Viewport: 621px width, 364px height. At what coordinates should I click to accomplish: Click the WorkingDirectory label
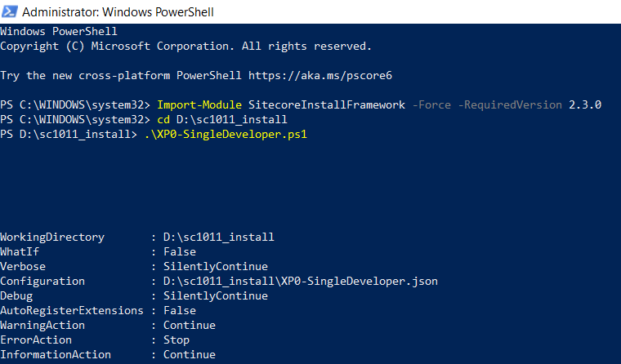pyautogui.click(x=52, y=237)
